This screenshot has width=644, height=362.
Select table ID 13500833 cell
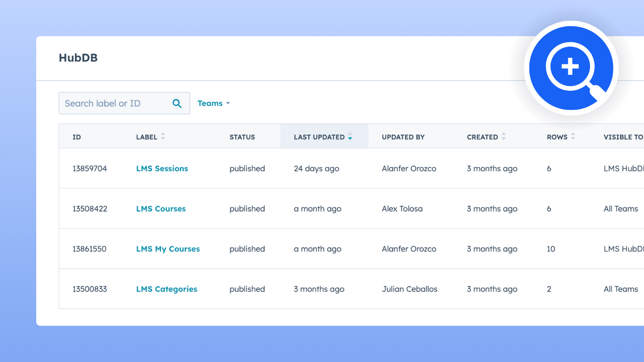90,289
